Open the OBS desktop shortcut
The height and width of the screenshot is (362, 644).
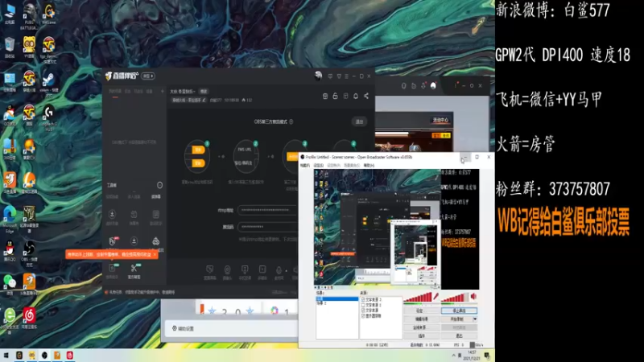coord(29,253)
